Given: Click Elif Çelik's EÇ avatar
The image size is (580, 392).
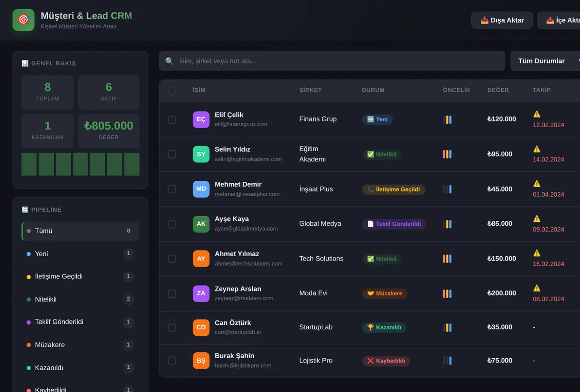Looking at the screenshot, I should 201,119.
